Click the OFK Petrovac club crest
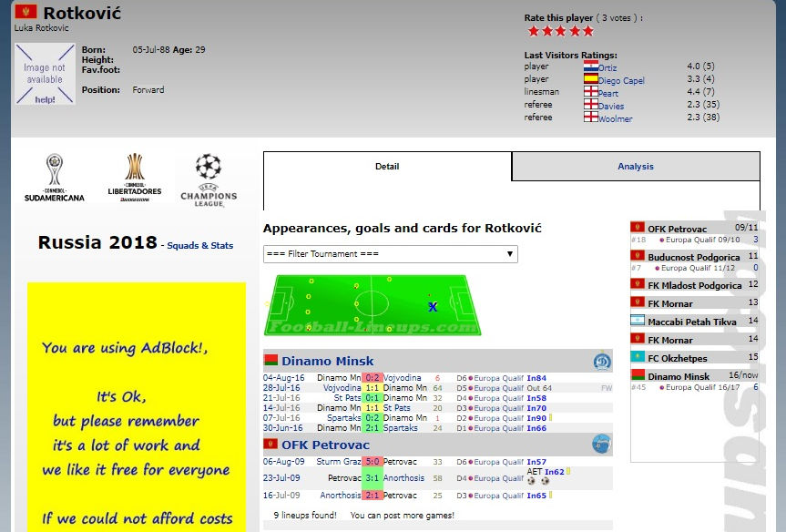This screenshot has width=786, height=532. pos(602,445)
